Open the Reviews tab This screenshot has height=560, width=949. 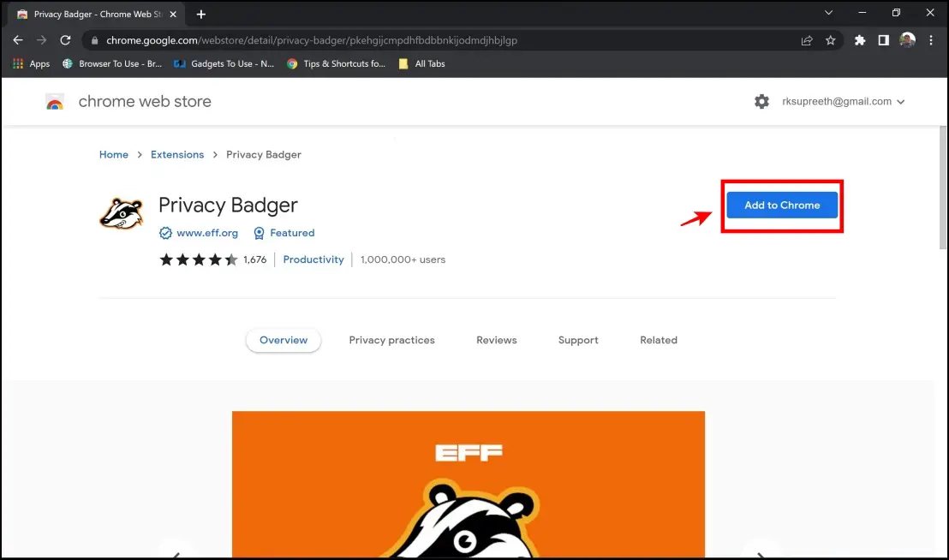click(x=496, y=340)
